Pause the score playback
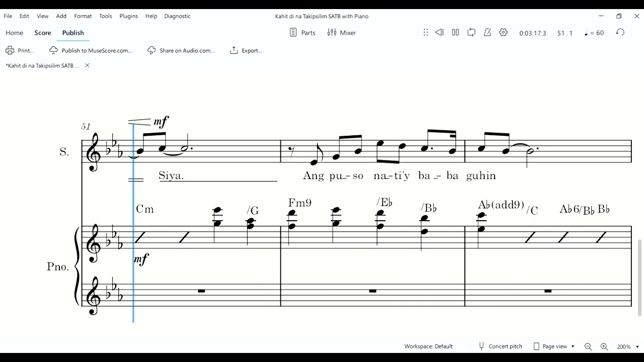The image size is (644, 362). coord(455,33)
